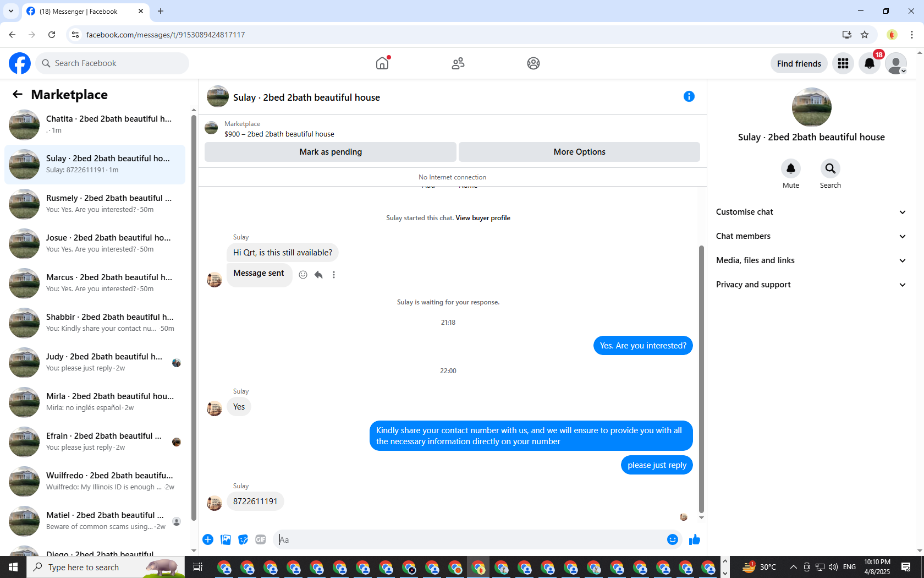Open emoji picker in message box

(x=672, y=539)
